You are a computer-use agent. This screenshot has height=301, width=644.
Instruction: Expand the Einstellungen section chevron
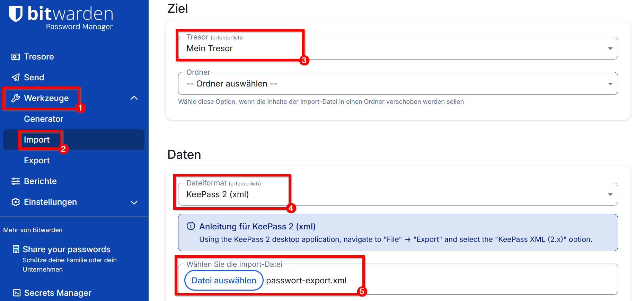pos(134,202)
